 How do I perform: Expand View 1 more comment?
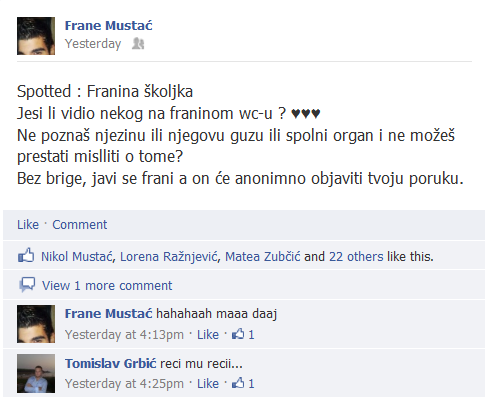click(x=107, y=286)
